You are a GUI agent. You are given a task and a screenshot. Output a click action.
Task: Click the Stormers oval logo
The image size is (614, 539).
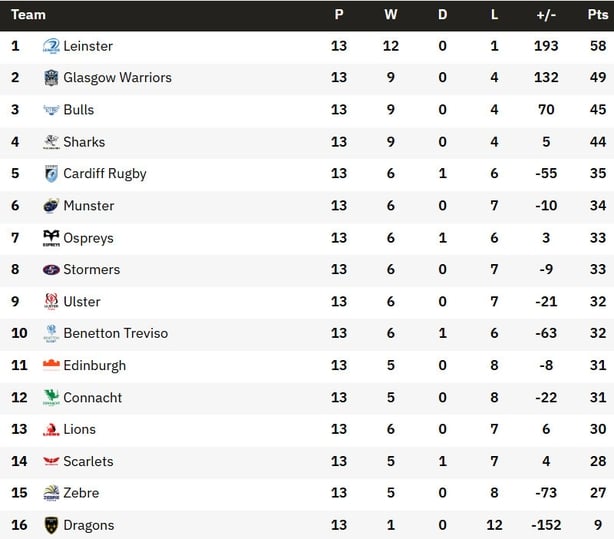[51, 270]
